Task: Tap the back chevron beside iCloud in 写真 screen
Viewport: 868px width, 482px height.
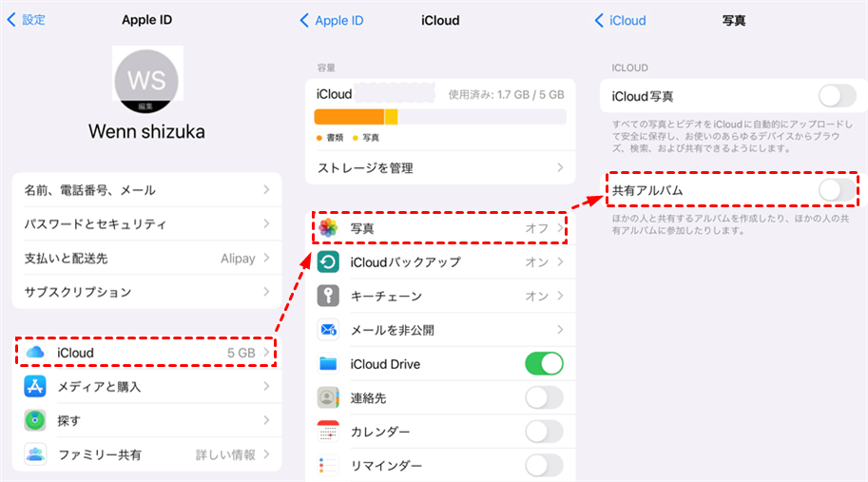Action: tap(599, 21)
